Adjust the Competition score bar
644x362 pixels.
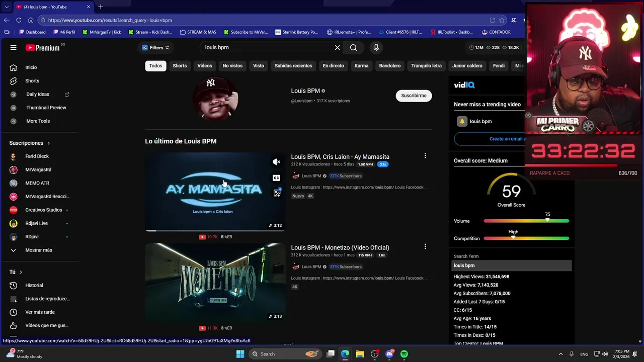tap(526, 238)
